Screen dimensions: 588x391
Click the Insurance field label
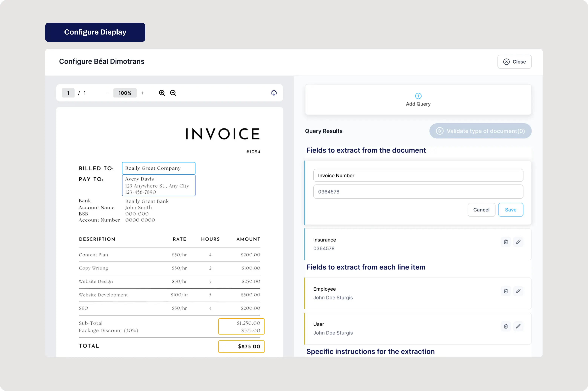point(324,240)
